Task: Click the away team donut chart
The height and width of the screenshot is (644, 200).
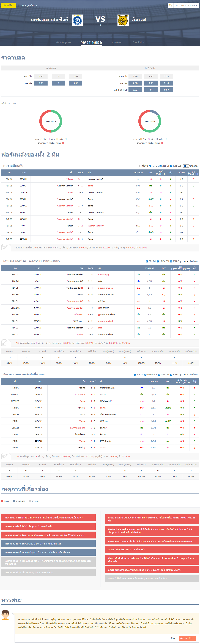Action: tap(150, 121)
